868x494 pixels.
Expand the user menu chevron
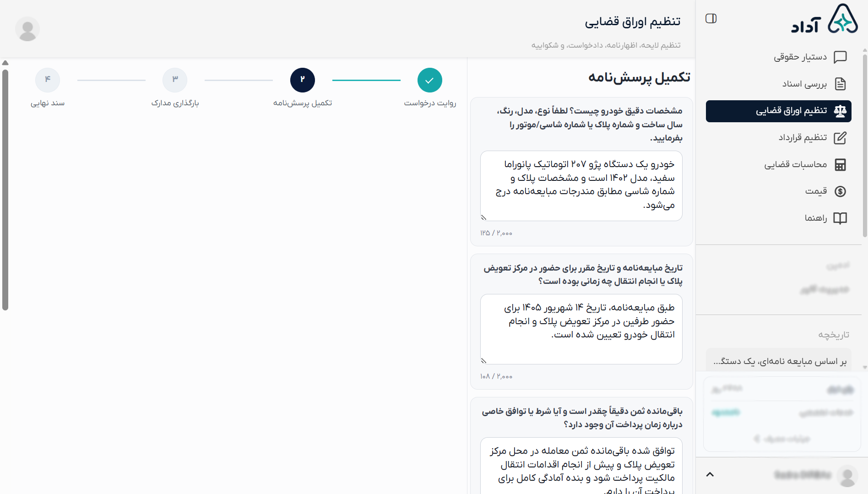(710, 475)
